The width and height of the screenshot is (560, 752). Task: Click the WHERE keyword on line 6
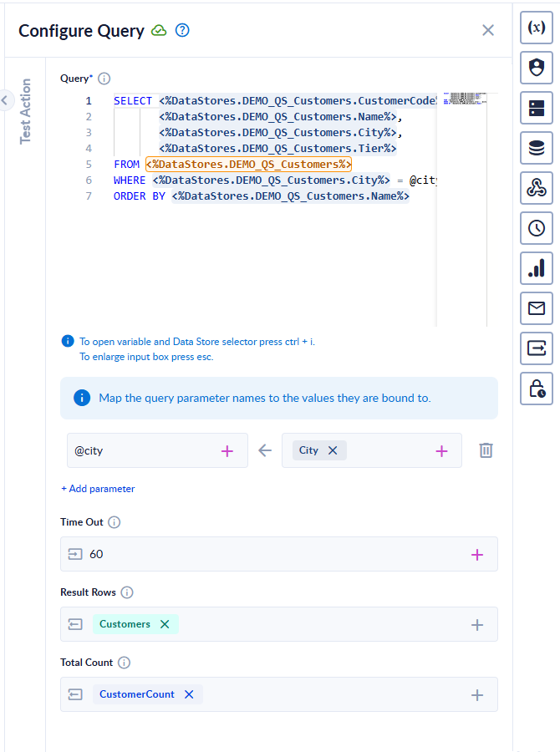130,180
